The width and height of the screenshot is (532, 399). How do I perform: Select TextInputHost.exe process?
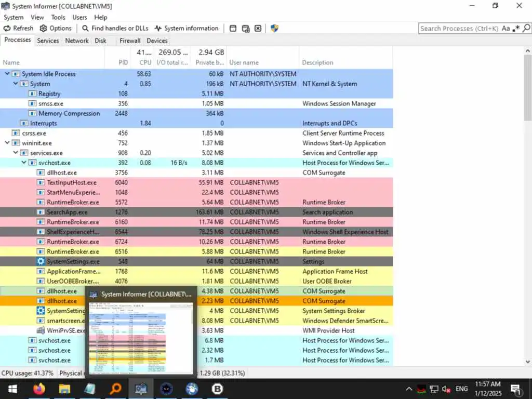196,182
